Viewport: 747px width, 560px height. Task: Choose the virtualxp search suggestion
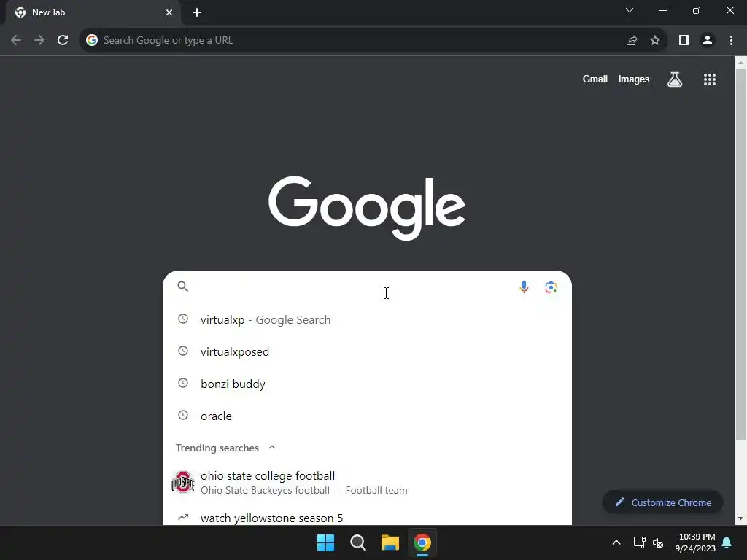click(367, 319)
